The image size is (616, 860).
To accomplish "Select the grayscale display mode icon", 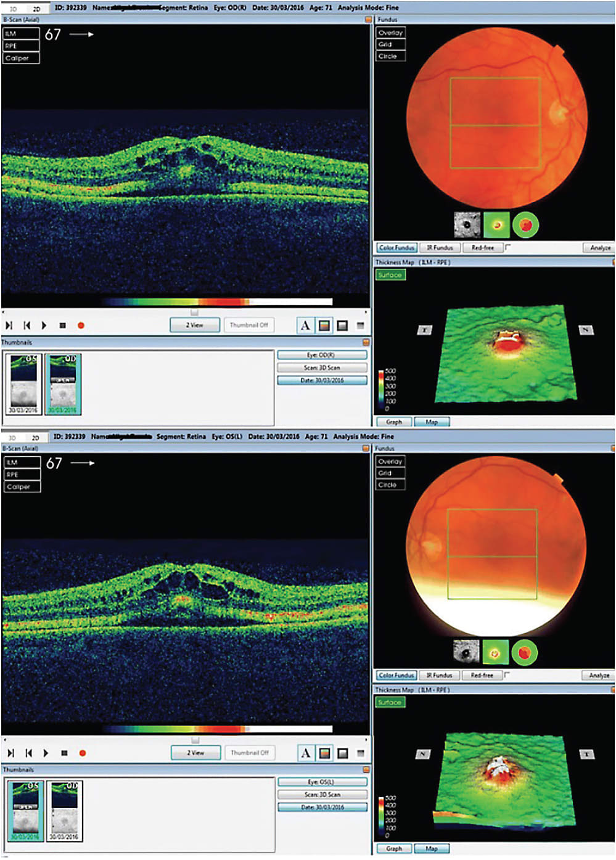I will coord(341,326).
